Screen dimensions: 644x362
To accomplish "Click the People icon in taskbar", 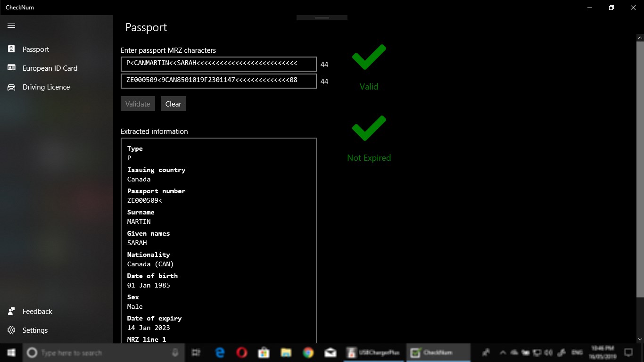I will (486, 353).
